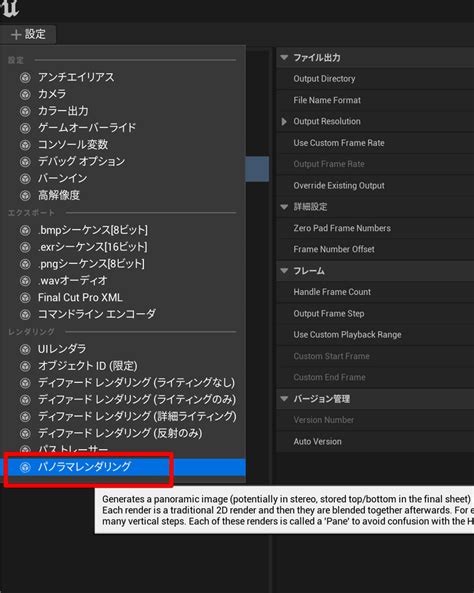Add ディファード レンダリング (ライティングなし) pass

point(137,383)
